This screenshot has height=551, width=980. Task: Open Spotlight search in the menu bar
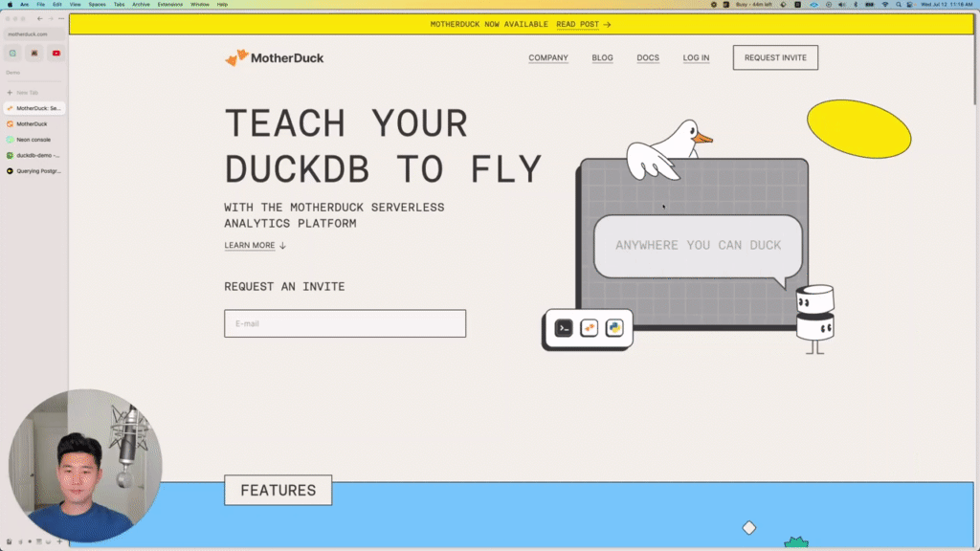click(x=899, y=5)
